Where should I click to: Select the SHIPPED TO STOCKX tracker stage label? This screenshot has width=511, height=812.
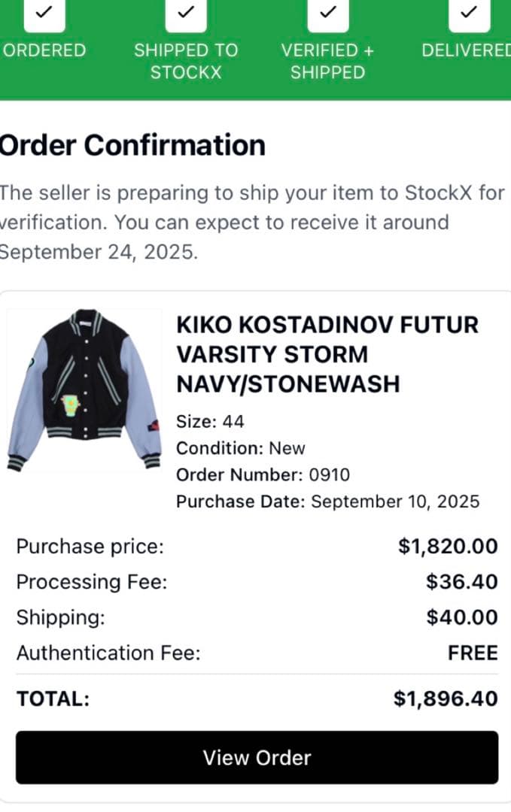tap(185, 61)
